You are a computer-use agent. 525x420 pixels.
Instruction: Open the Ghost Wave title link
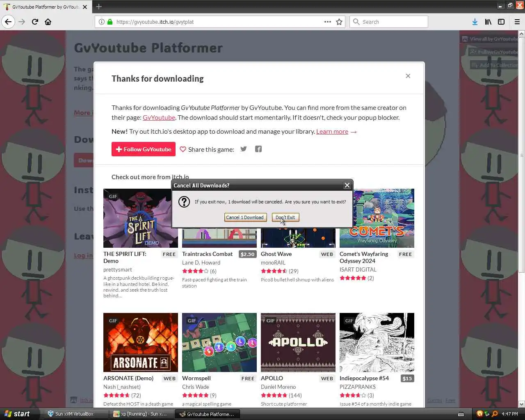coord(276,254)
